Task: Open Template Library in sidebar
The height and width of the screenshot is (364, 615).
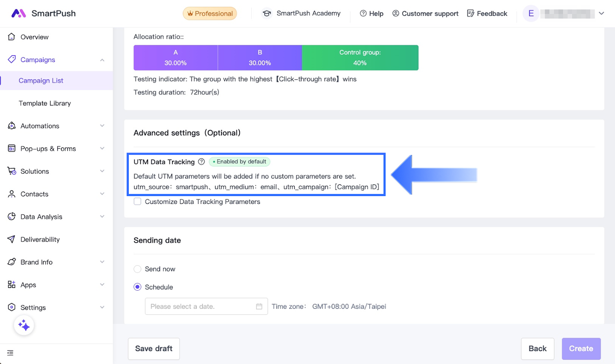Action: point(45,103)
